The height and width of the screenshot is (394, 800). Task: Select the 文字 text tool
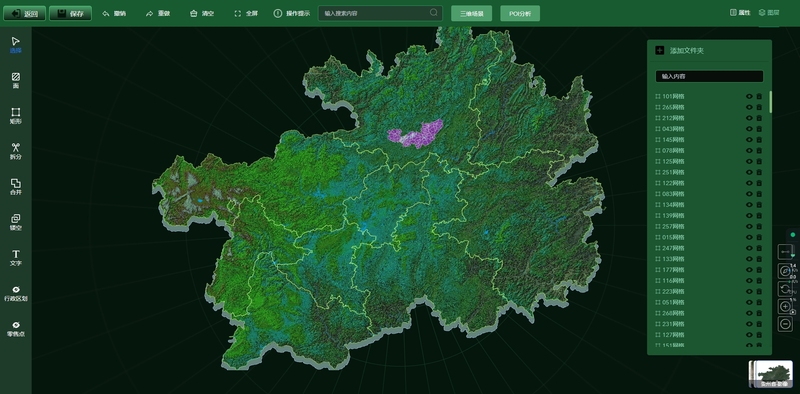[15, 258]
